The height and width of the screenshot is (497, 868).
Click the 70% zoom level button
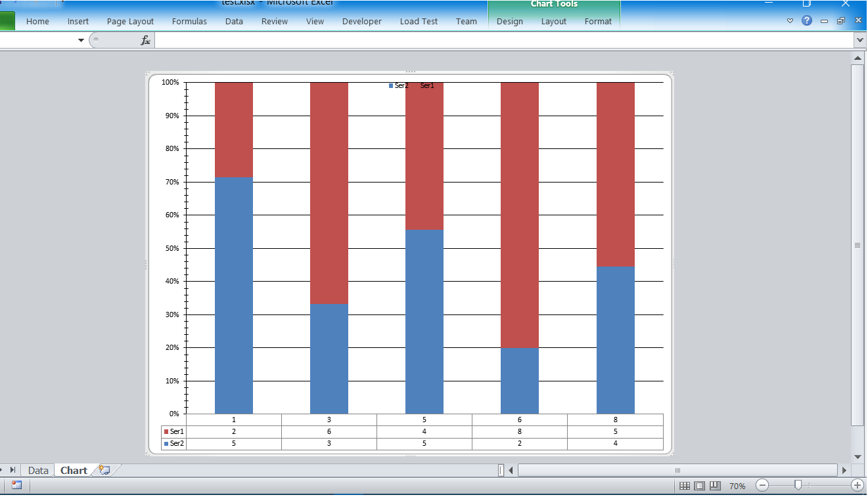point(737,486)
